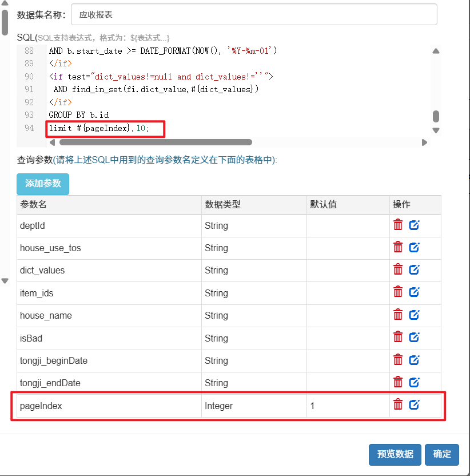Click the house_use_tos parameter name cell

109,248
